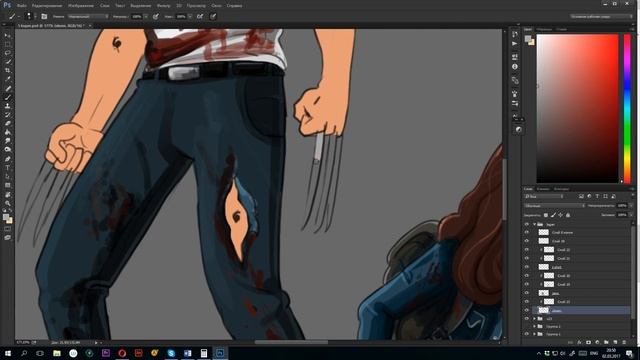This screenshot has height=360, width=640.
Task: Select the Lasso tool
Action: coord(7,53)
